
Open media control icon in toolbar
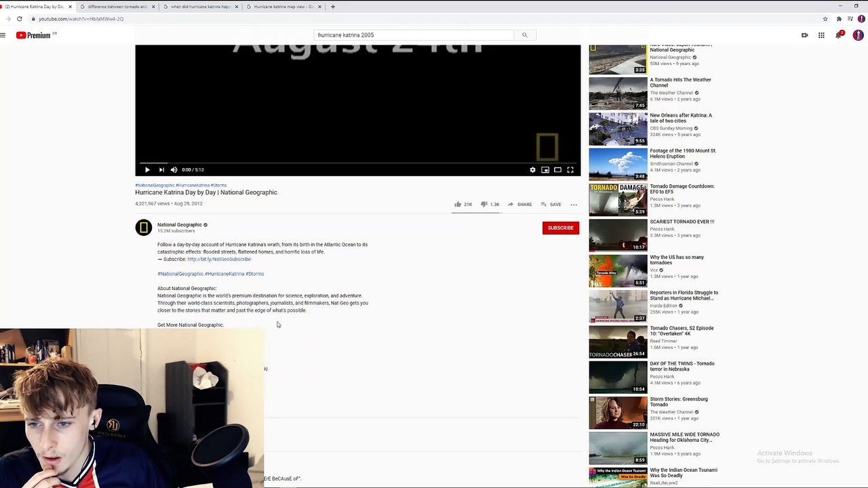(x=850, y=19)
